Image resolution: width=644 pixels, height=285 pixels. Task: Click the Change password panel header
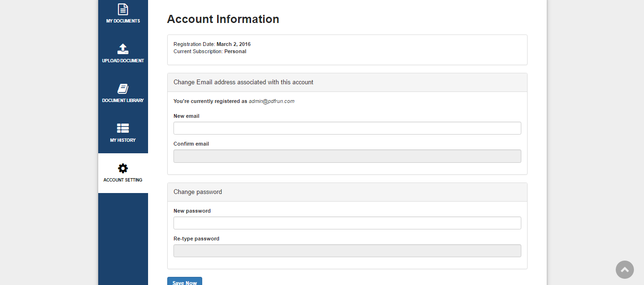pos(198,192)
